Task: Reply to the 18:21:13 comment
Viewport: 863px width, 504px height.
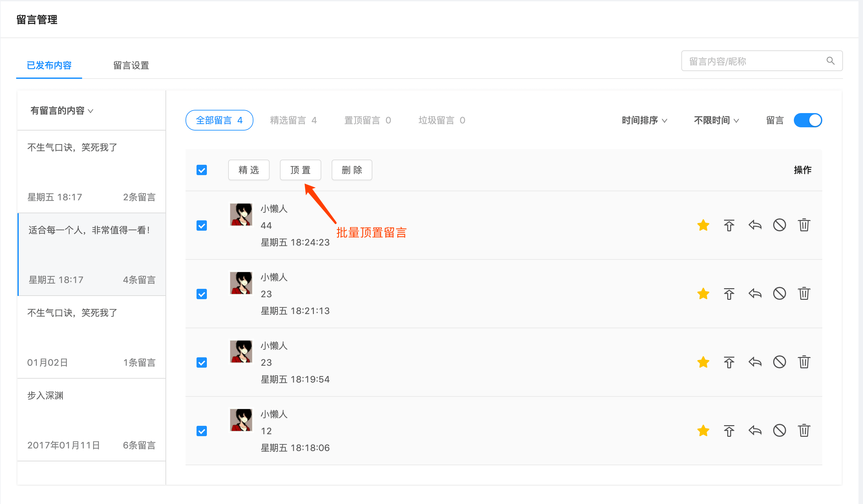Action: pos(755,294)
